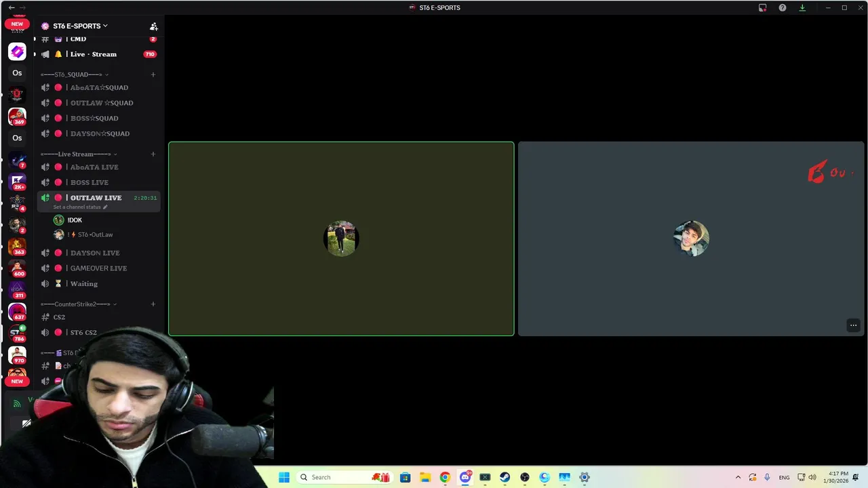Click the bottom NEW unread indicator in server list
The width and height of the screenshot is (868, 488).
[x=17, y=381]
